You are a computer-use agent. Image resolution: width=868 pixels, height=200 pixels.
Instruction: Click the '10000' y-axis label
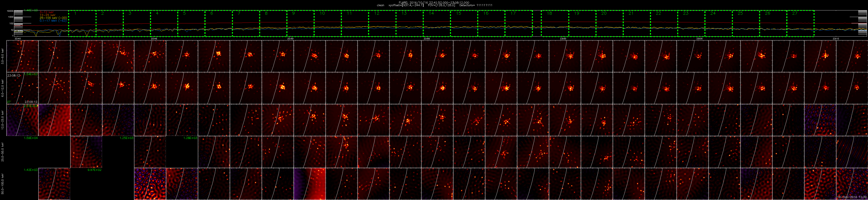pos(10,11)
